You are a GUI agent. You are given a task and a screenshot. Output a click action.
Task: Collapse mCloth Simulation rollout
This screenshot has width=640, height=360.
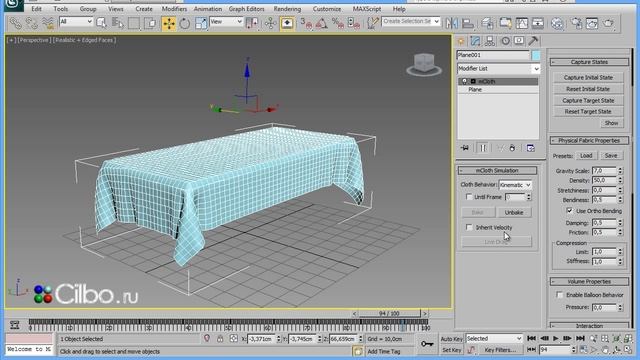497,170
